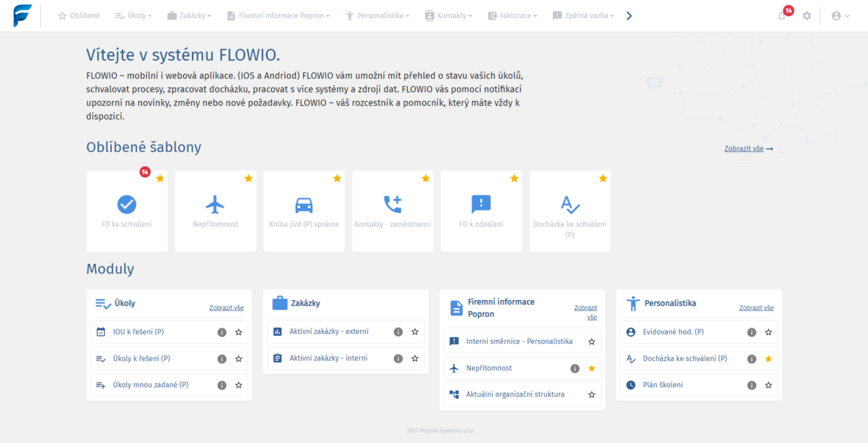This screenshot has width=868, height=443.
Task: Open the settings gear in the header
Action: [807, 16]
